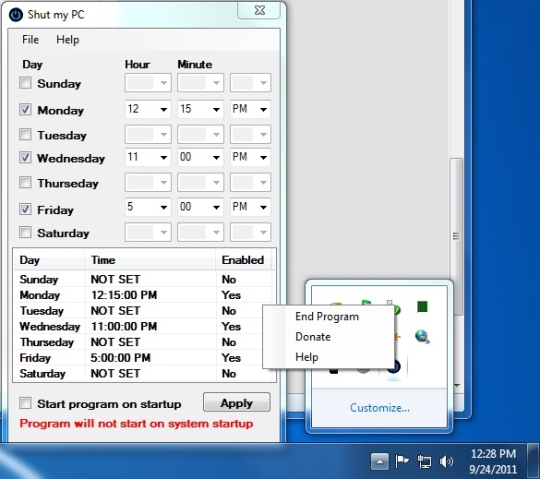Image resolution: width=540 pixels, height=479 pixels.
Task: Open Monday AM/PM dropdown
Action: [x=250, y=110]
